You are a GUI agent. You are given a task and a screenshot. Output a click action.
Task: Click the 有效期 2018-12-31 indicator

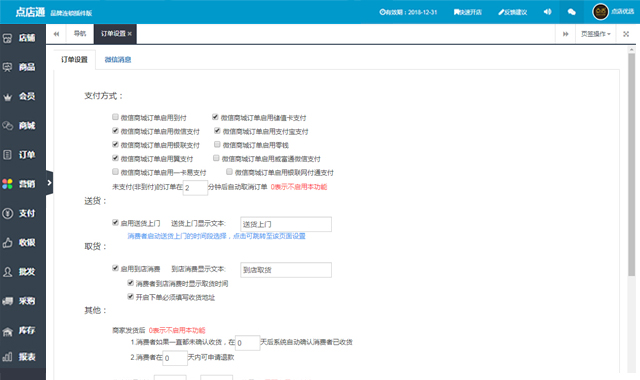point(408,12)
